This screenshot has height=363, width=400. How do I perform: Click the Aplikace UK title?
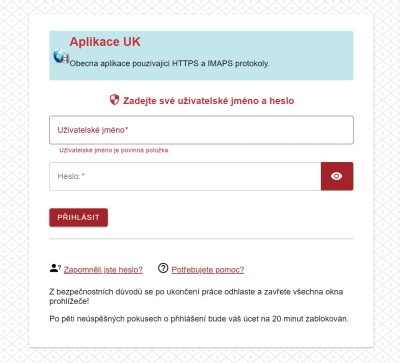pos(105,42)
